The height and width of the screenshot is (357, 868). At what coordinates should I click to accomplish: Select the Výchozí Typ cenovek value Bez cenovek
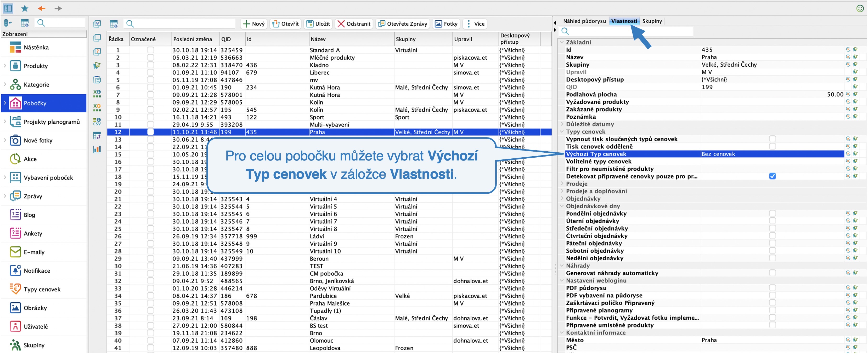coord(772,154)
